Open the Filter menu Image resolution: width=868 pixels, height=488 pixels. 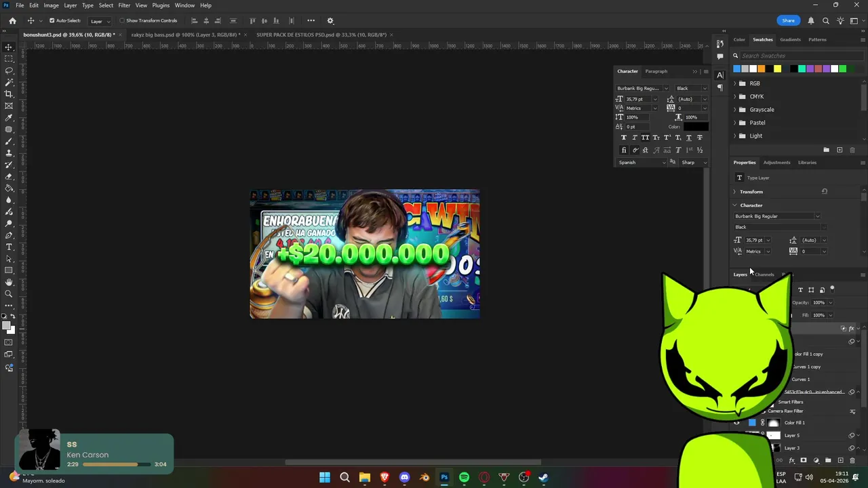(x=124, y=5)
